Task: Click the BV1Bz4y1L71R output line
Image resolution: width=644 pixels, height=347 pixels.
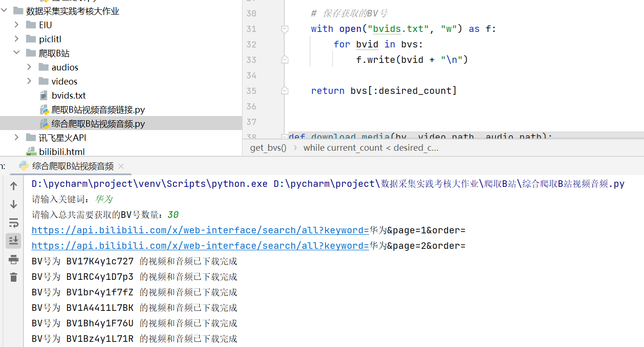Action: click(135, 339)
